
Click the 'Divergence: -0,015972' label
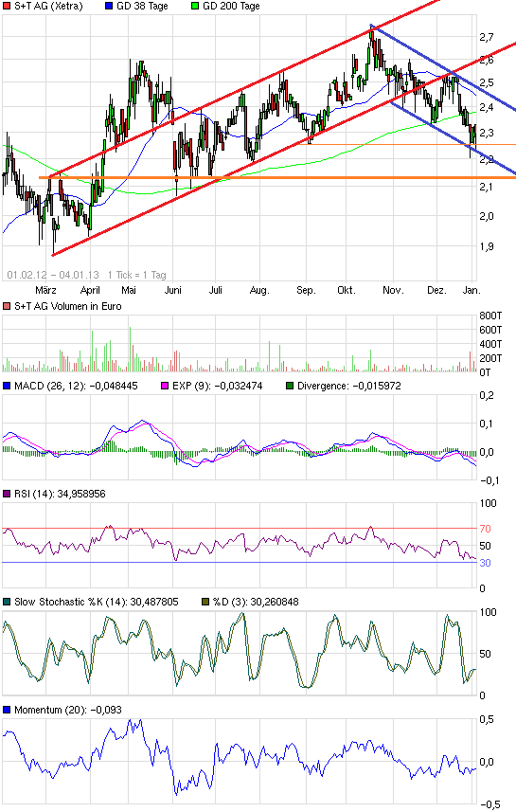[x=349, y=386]
